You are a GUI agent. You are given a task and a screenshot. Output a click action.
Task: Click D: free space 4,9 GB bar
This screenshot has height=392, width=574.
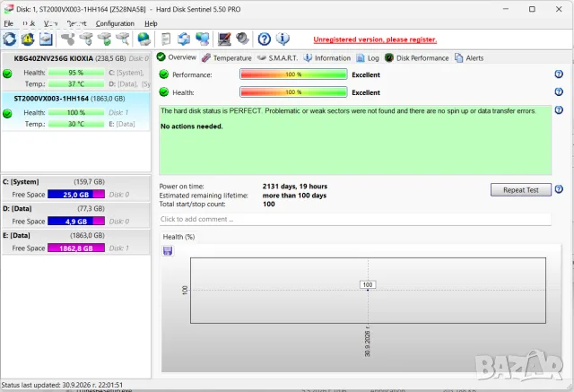click(x=76, y=221)
